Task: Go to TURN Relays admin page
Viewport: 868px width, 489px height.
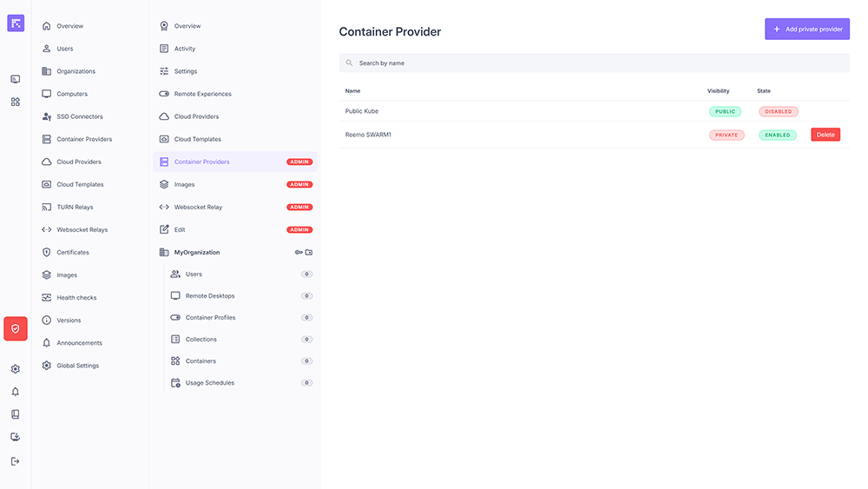Action: (75, 208)
